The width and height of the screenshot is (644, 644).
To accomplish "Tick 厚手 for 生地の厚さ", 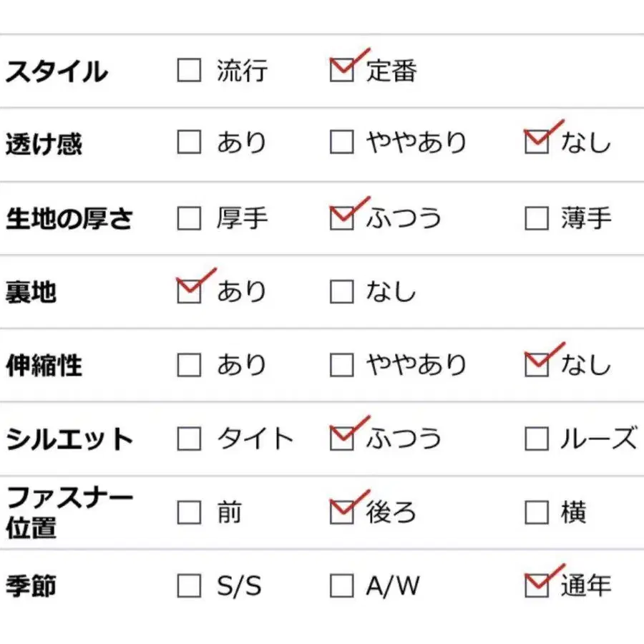I will (189, 218).
